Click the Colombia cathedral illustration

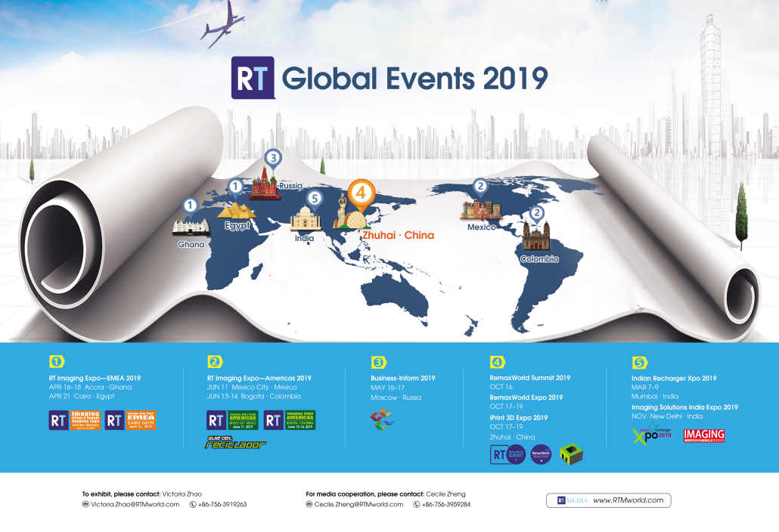click(x=536, y=237)
